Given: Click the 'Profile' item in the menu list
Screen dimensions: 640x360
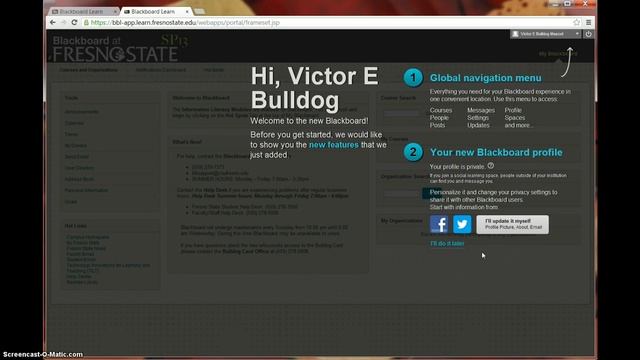Looking at the screenshot, I should click(513, 110).
